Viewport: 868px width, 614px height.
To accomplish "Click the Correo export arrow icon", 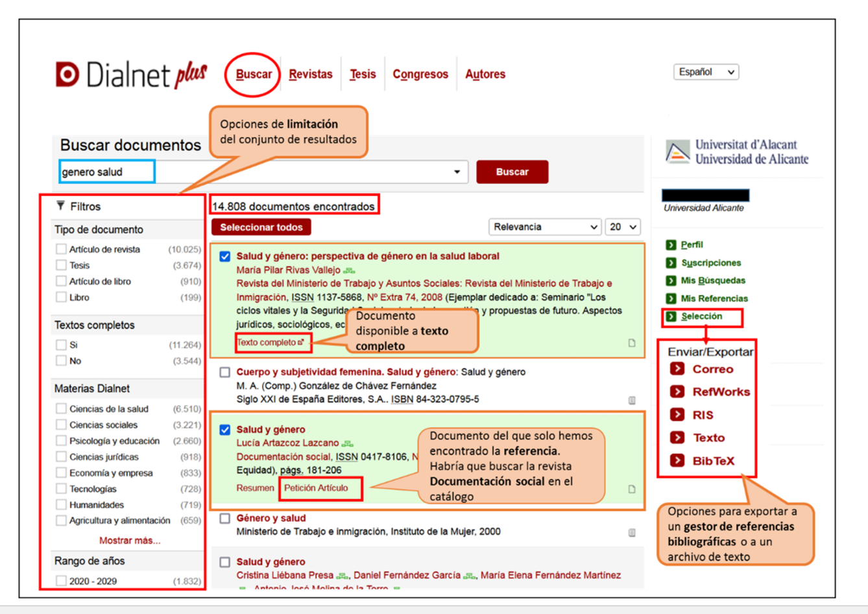I will coord(677,369).
